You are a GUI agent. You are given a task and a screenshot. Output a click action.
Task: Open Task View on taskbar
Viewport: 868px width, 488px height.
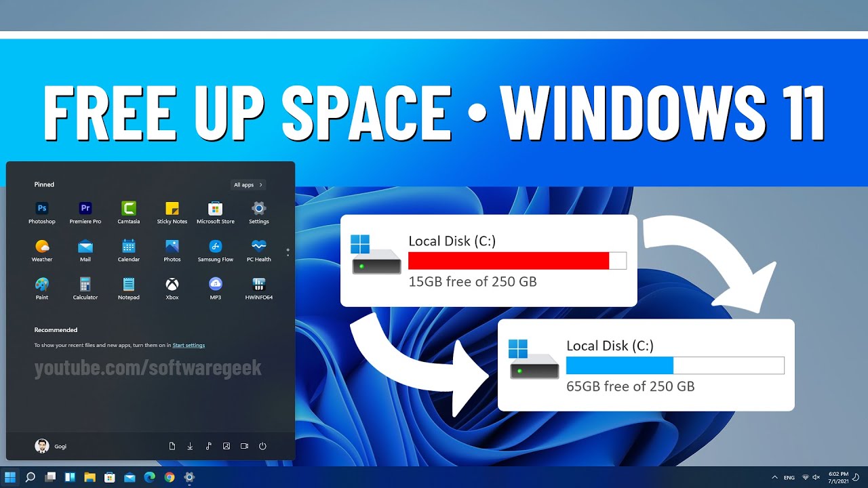pos(50,477)
